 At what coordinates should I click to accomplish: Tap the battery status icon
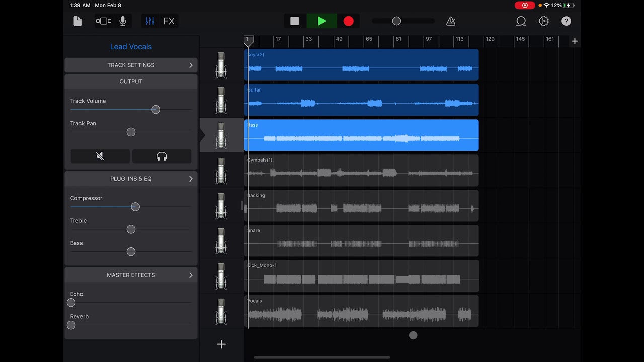[569, 5]
